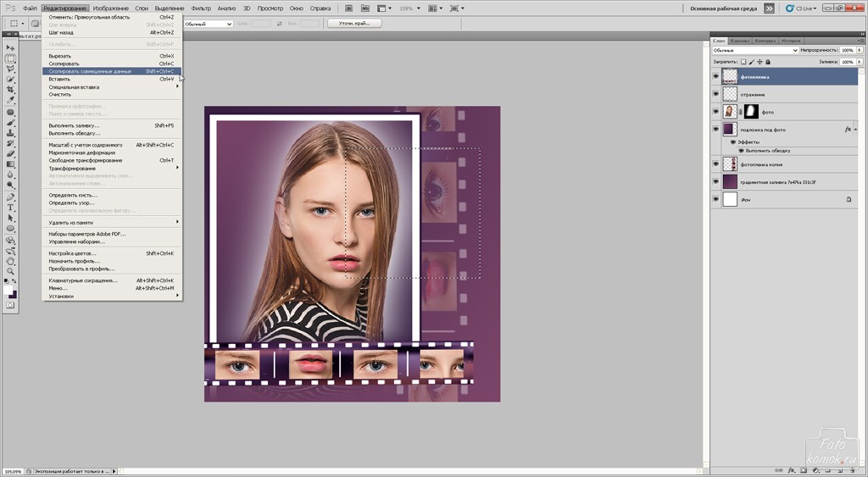Click the delete layer trash icon
Viewport: 868px width, 477px height.
[x=852, y=469]
